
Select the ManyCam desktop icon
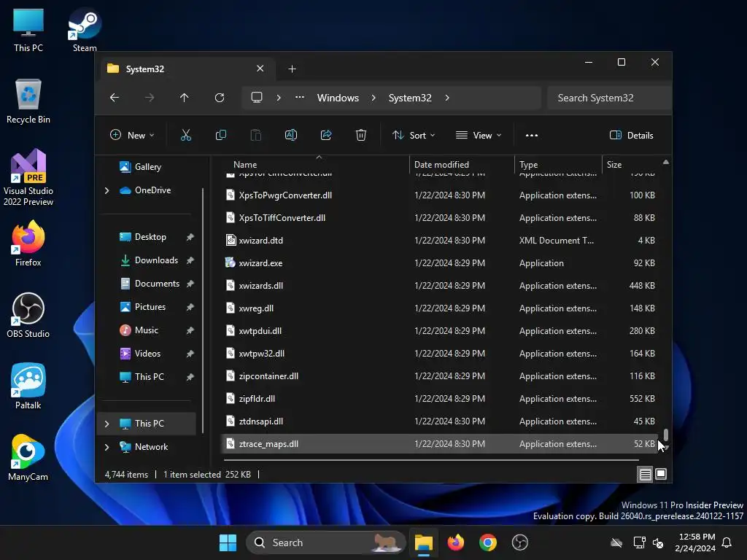click(28, 458)
